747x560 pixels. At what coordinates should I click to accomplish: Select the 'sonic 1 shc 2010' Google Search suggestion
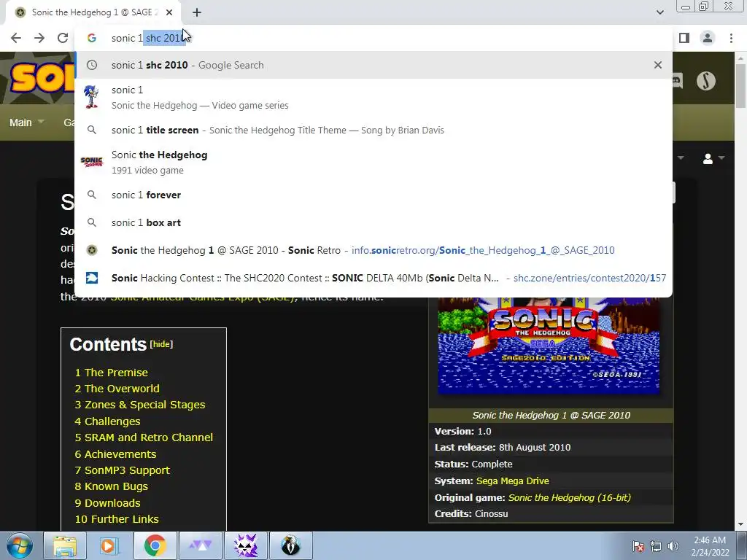[373, 65]
